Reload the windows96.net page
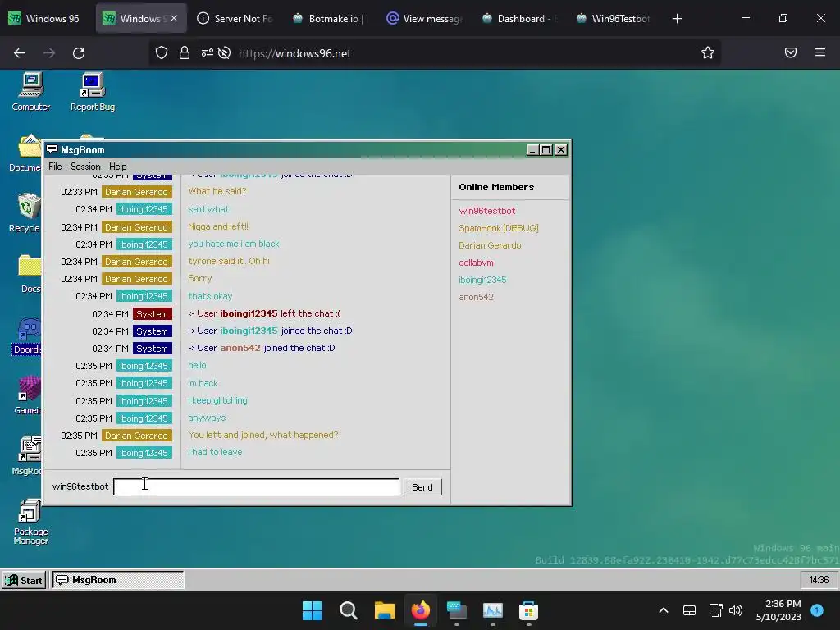 (x=79, y=53)
